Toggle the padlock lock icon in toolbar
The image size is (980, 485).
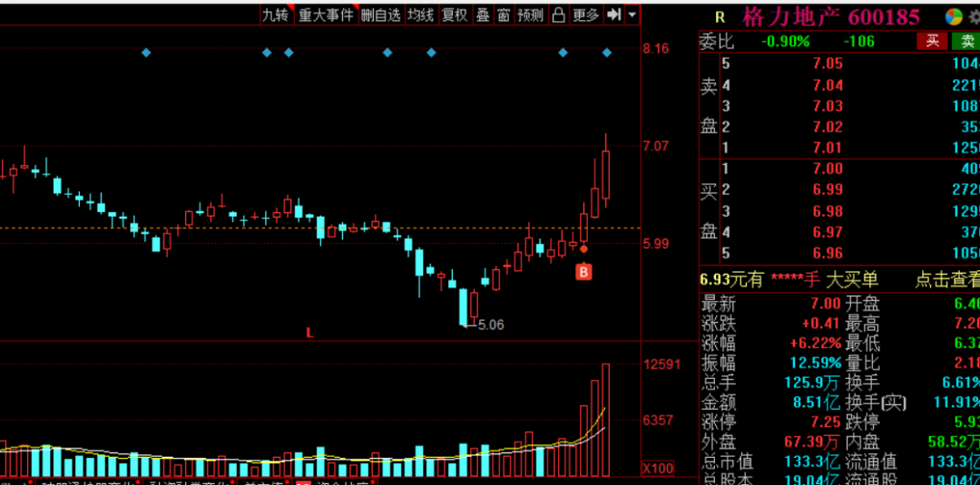[x=559, y=15]
